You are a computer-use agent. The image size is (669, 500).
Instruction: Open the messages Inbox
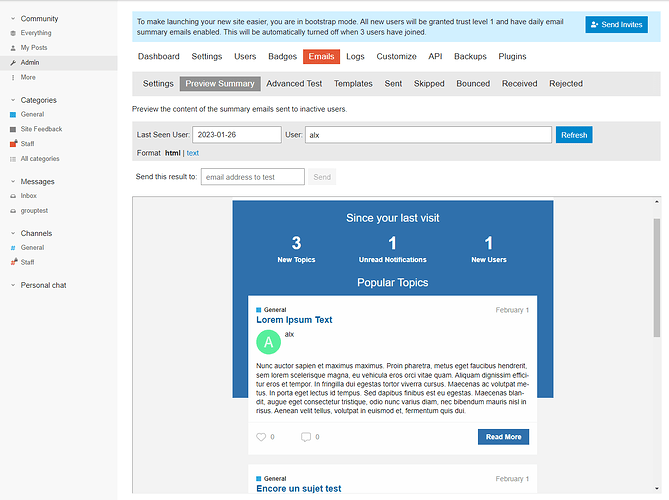(29, 196)
